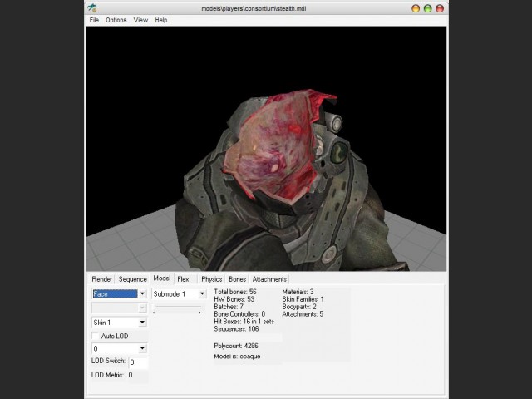Click the disabled dropdown below Face

[x=119, y=308]
